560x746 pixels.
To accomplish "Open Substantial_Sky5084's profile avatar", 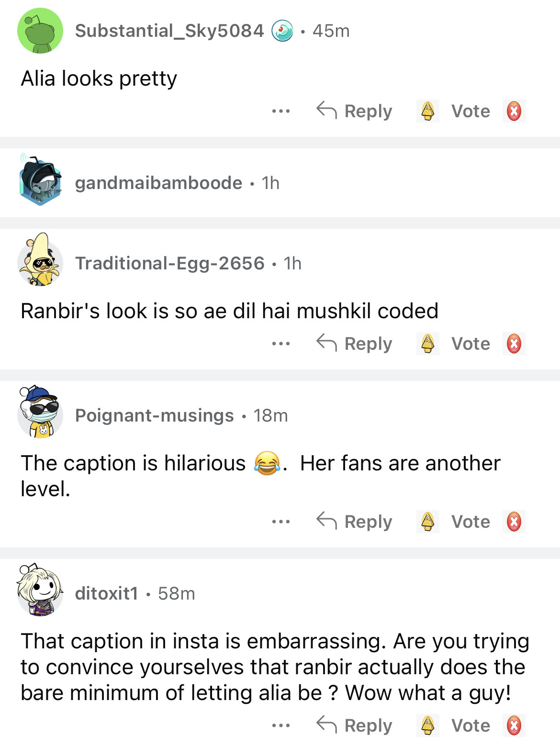I will click(40, 31).
